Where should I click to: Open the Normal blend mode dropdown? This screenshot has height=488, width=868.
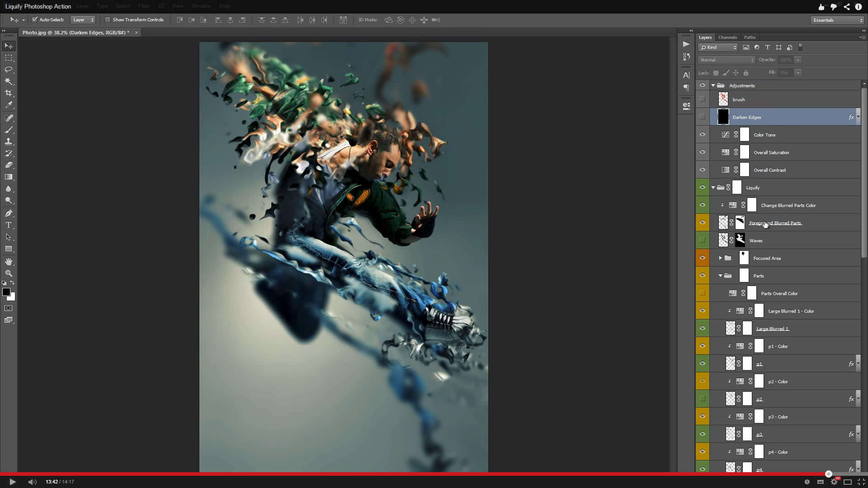[x=726, y=60]
